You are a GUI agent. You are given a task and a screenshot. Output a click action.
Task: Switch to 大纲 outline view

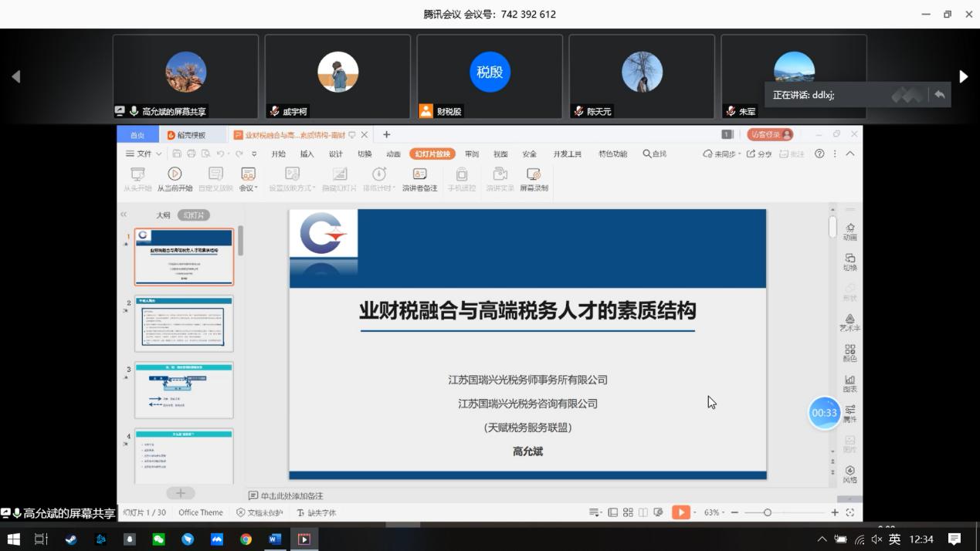(x=163, y=215)
